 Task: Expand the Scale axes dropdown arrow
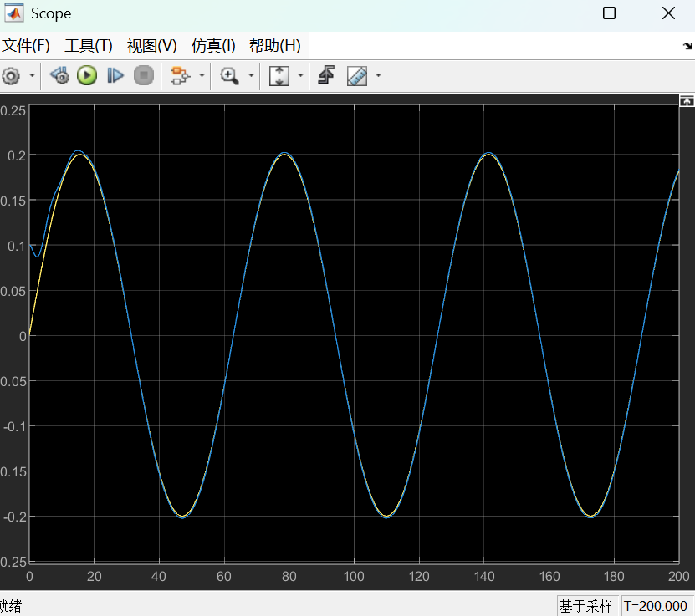(x=299, y=76)
